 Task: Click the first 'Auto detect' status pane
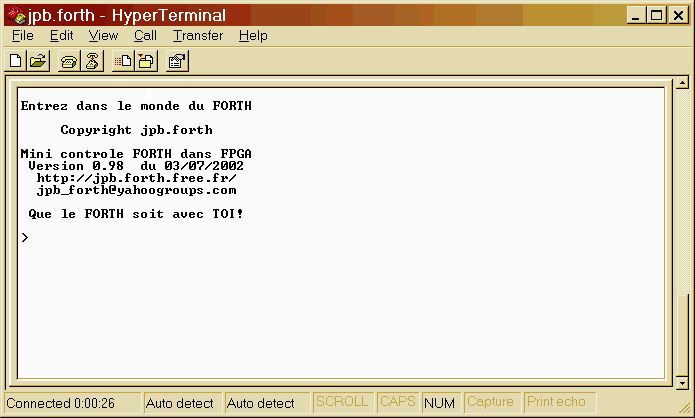[x=183, y=403]
